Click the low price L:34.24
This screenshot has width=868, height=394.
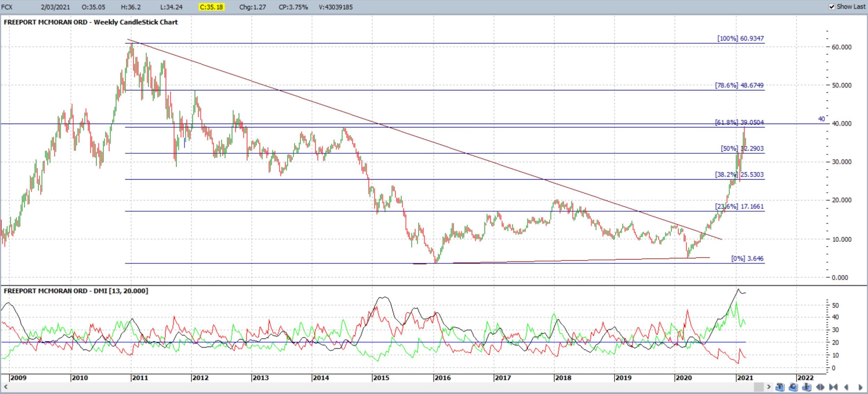[171, 7]
